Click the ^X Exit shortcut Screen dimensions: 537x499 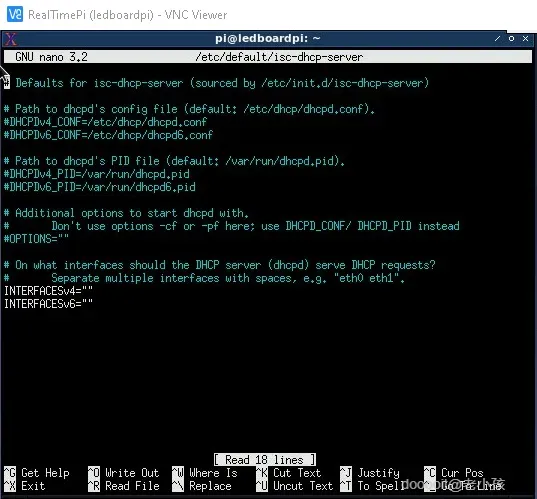tap(25, 486)
